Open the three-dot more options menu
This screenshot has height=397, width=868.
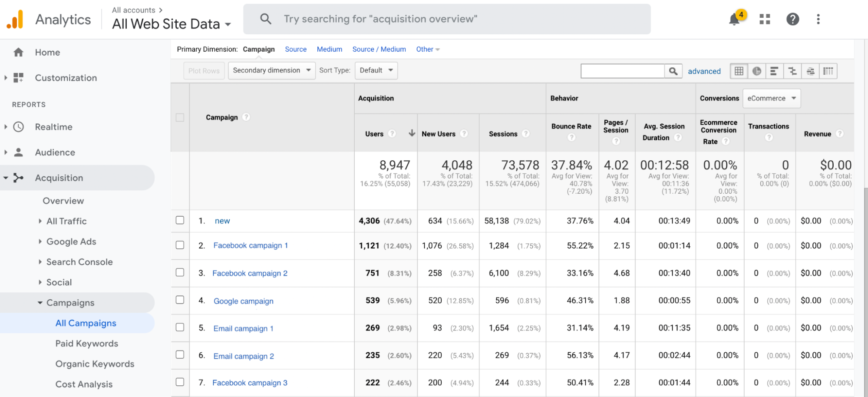point(818,19)
